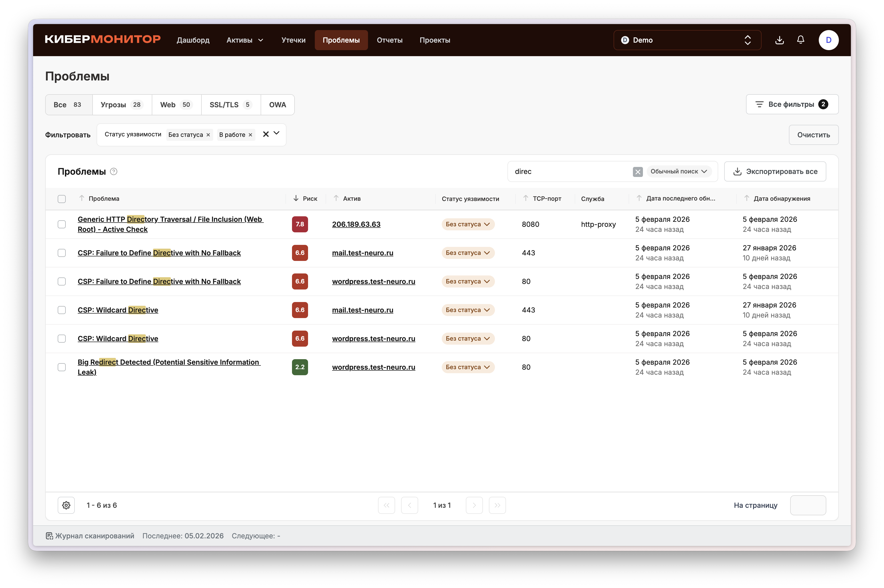Select checkbox for Big Redirect Detected row
The width and height of the screenshot is (884, 588).
(x=61, y=367)
